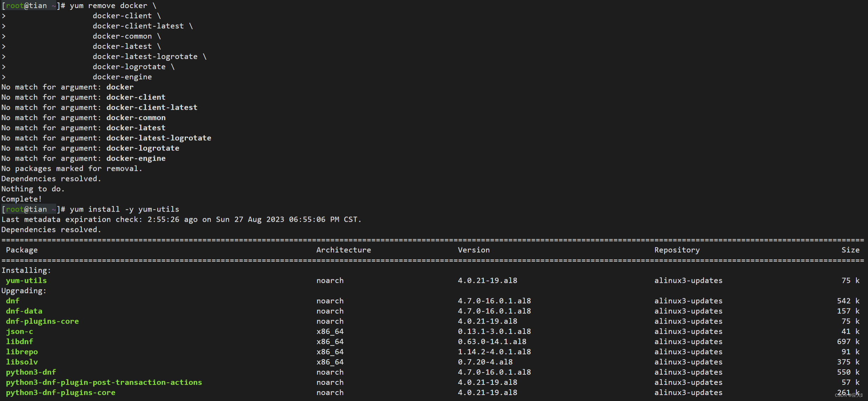868x401 pixels.
Task: Click the 'yum remove docker' command text
Action: [x=109, y=6]
